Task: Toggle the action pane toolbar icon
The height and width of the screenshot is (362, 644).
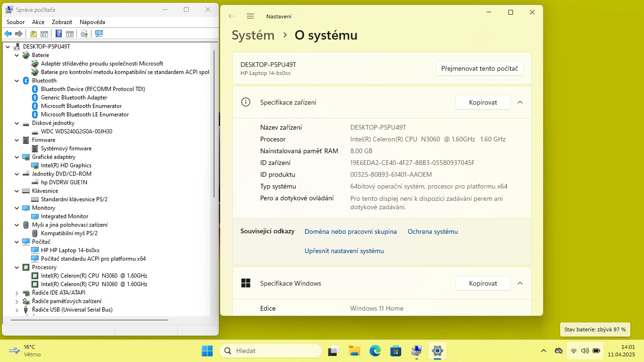Action: tap(70, 33)
